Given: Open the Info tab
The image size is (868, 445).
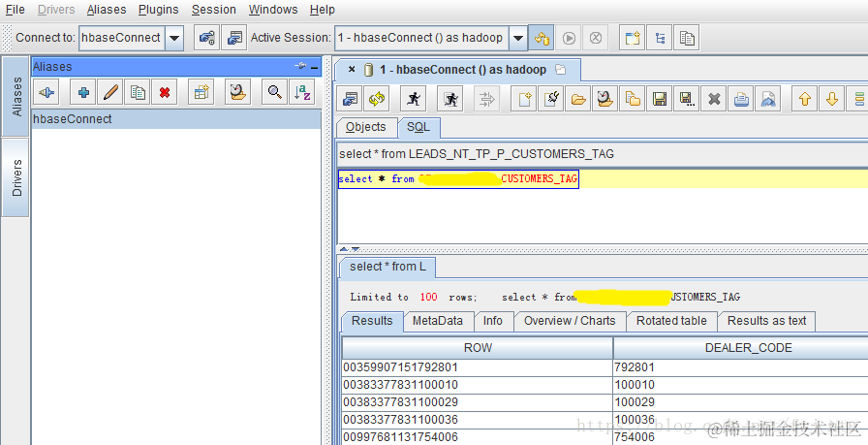Looking at the screenshot, I should 493,321.
